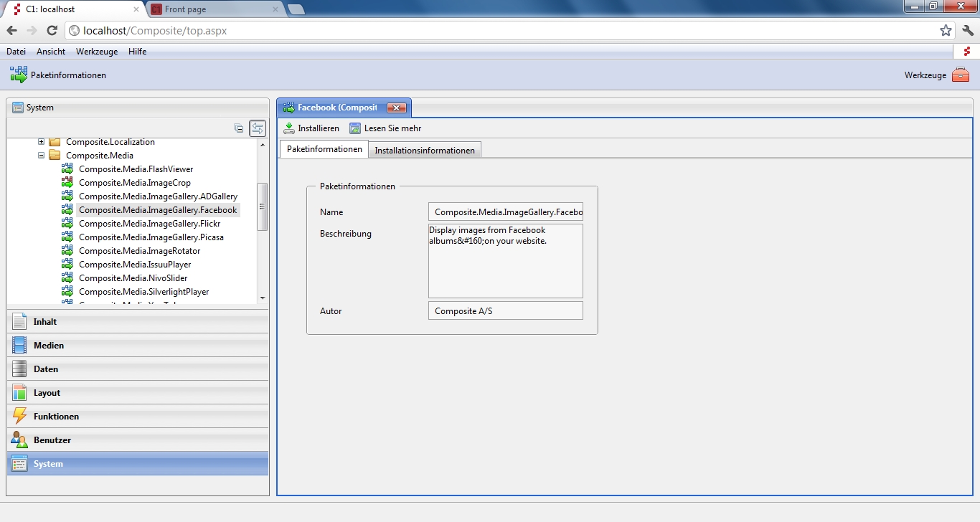Click the Paketinformationen toolbar icon
The image size is (980, 522).
[19, 75]
